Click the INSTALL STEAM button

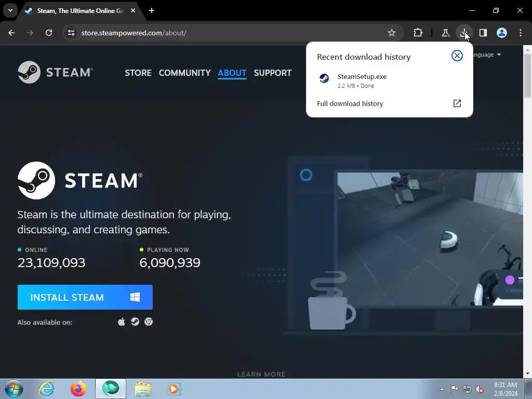[x=85, y=297]
